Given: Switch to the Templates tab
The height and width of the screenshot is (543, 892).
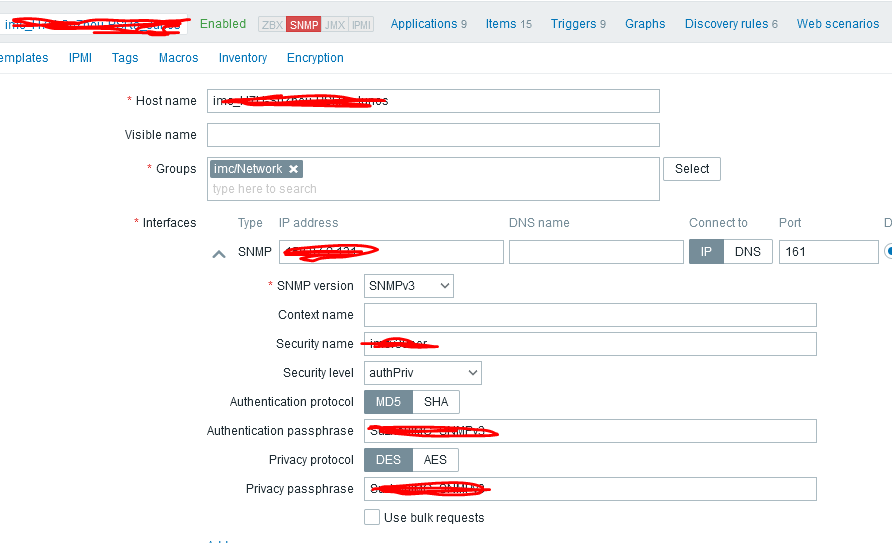Looking at the screenshot, I should coord(24,58).
